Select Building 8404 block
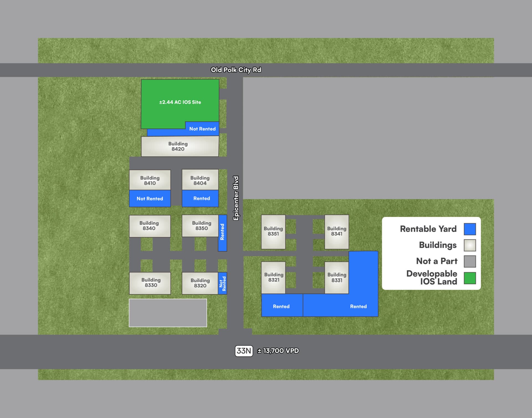Image resolution: width=532 pixels, height=418 pixels. (200, 180)
